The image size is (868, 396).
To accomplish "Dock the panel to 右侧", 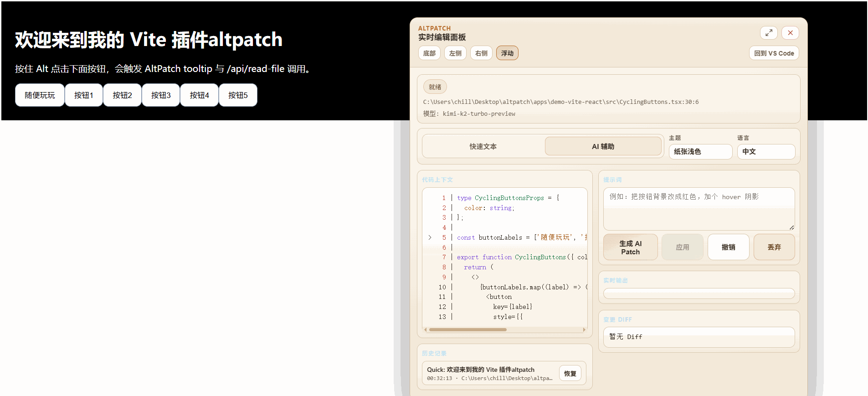I will [x=481, y=53].
